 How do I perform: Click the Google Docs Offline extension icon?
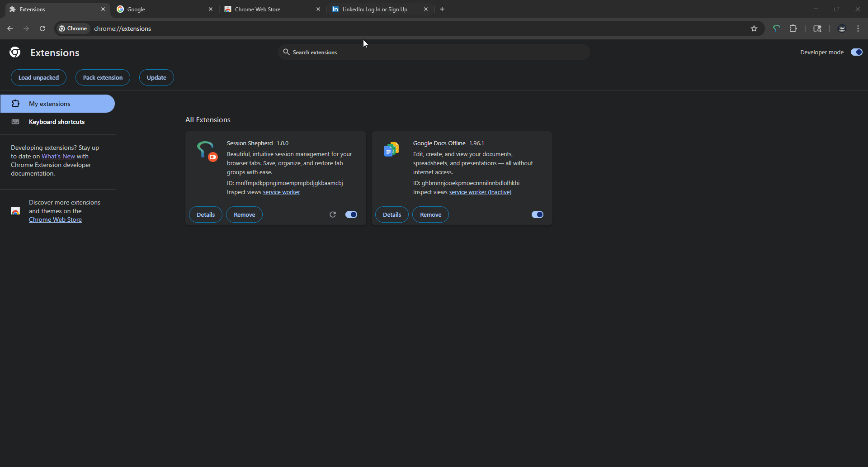[391, 149]
